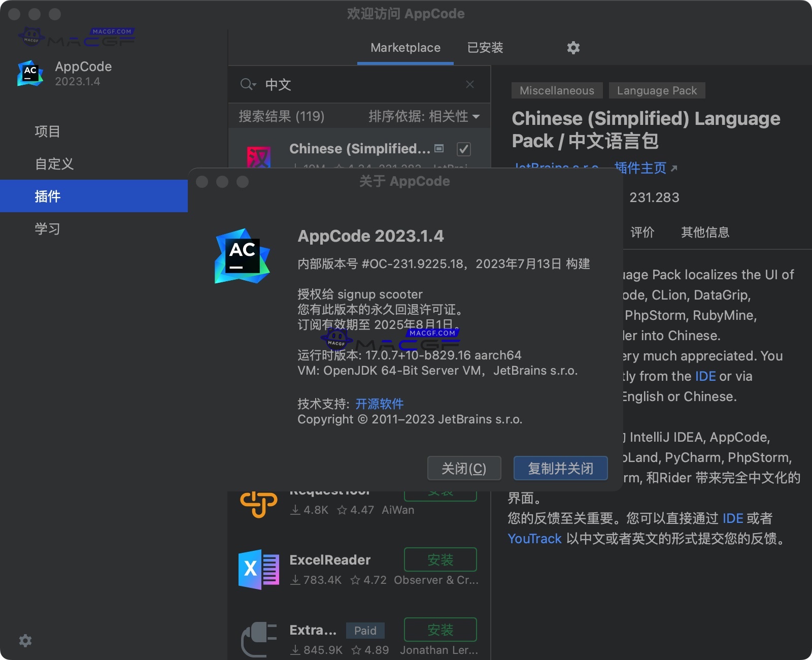812x660 pixels.
Task: Open the 排序依据 relevance sort dropdown
Action: (x=423, y=116)
